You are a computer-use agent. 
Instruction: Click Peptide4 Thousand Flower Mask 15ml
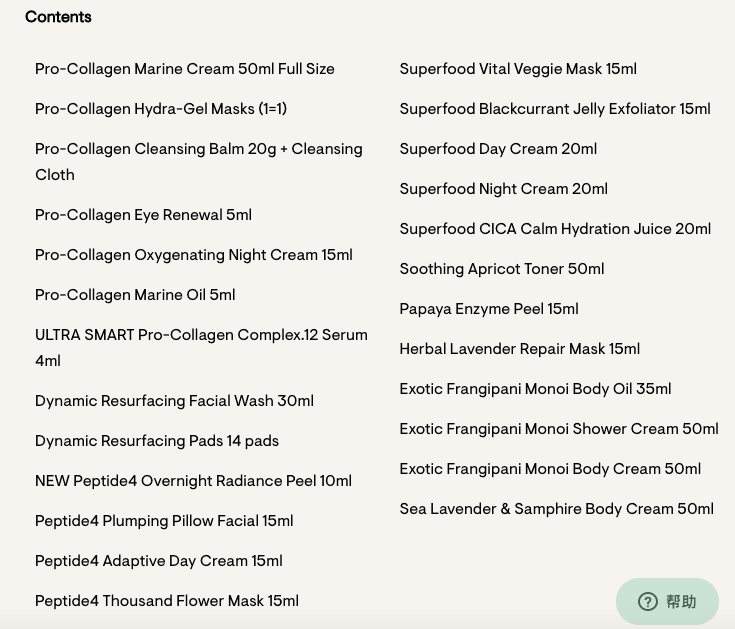click(167, 601)
